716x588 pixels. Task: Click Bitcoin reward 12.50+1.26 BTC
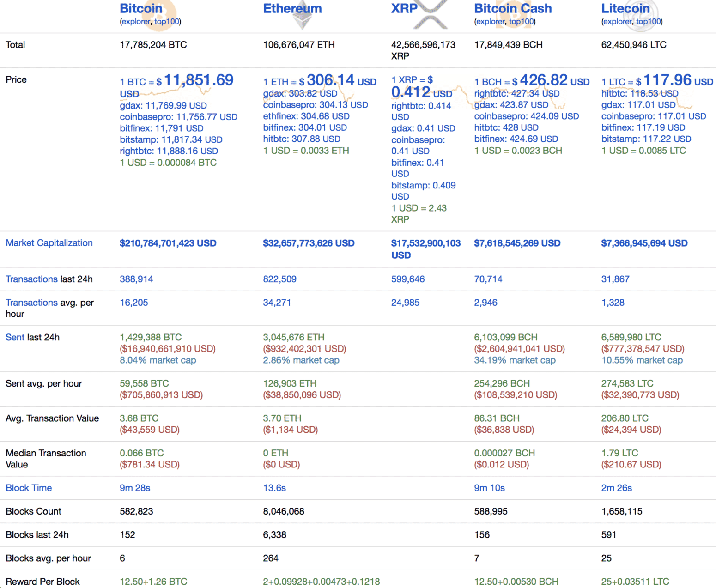[x=153, y=582]
